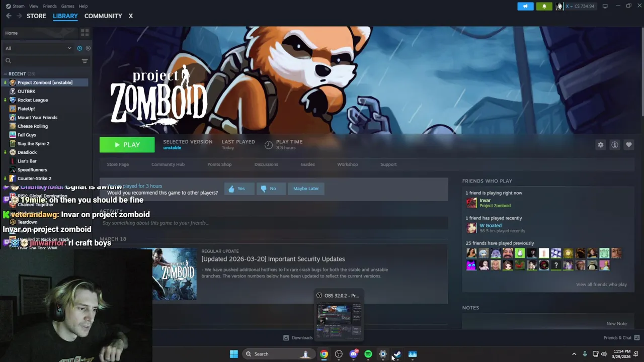Enter Big Picture mode monitor icon
644x362 pixels.
coord(605,6)
